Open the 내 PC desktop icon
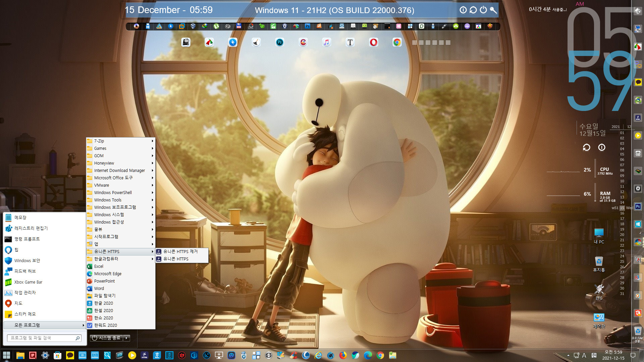 tap(599, 236)
